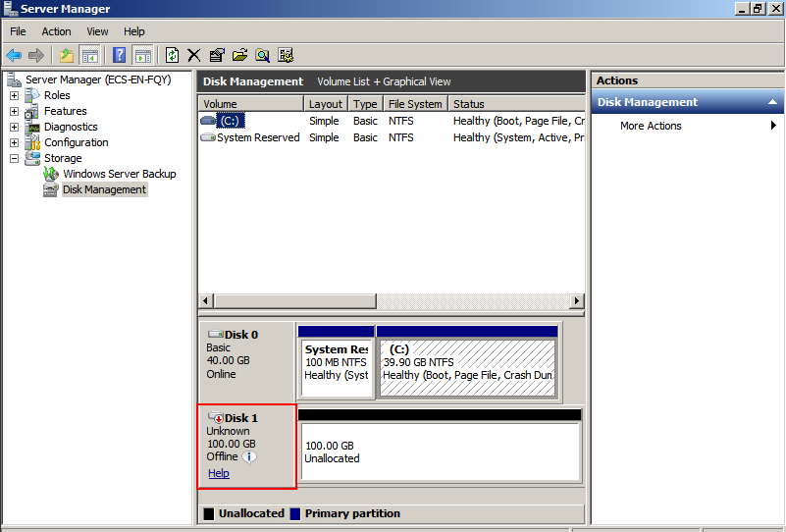Sort by the Volume column header

pyautogui.click(x=250, y=104)
